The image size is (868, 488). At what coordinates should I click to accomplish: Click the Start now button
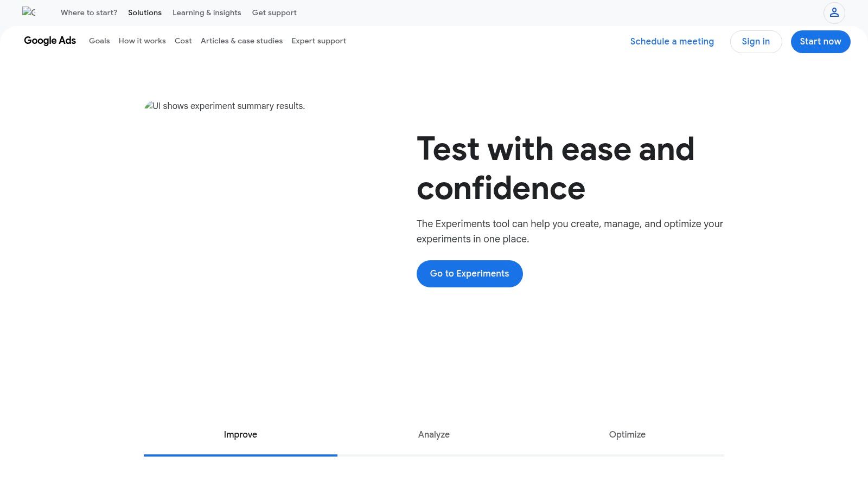tap(820, 41)
